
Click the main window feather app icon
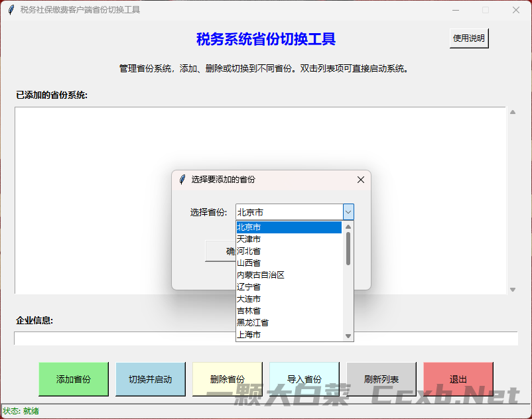click(11, 10)
